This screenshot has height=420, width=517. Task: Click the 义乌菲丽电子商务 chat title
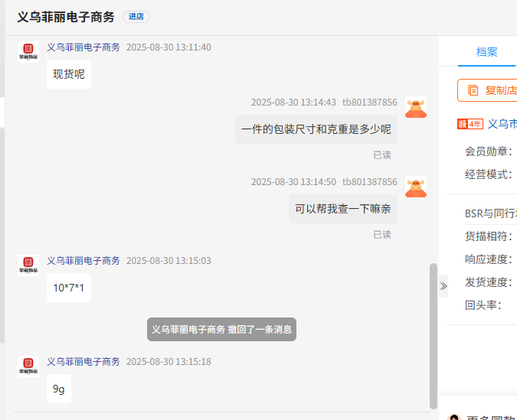[x=66, y=17]
